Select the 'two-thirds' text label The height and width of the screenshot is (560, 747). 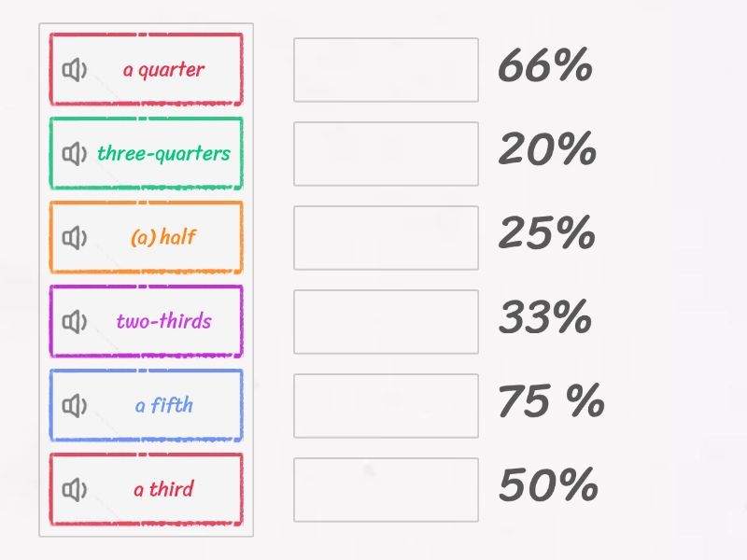click(x=163, y=322)
